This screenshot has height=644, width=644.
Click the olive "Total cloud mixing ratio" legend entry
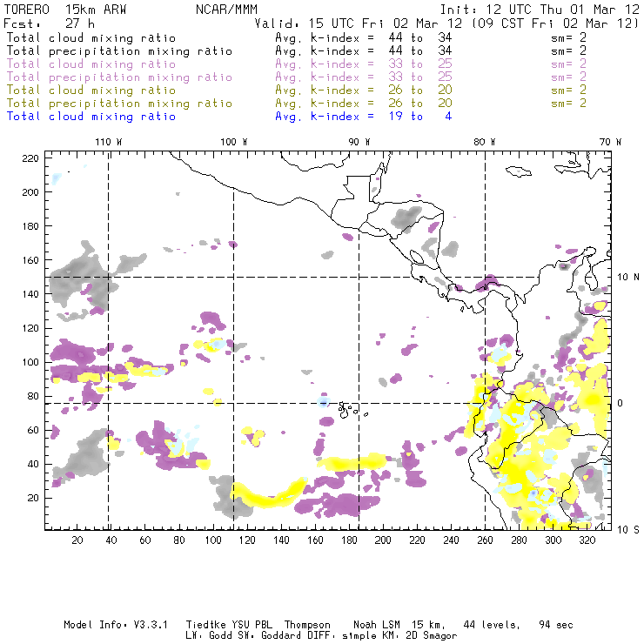91,91
